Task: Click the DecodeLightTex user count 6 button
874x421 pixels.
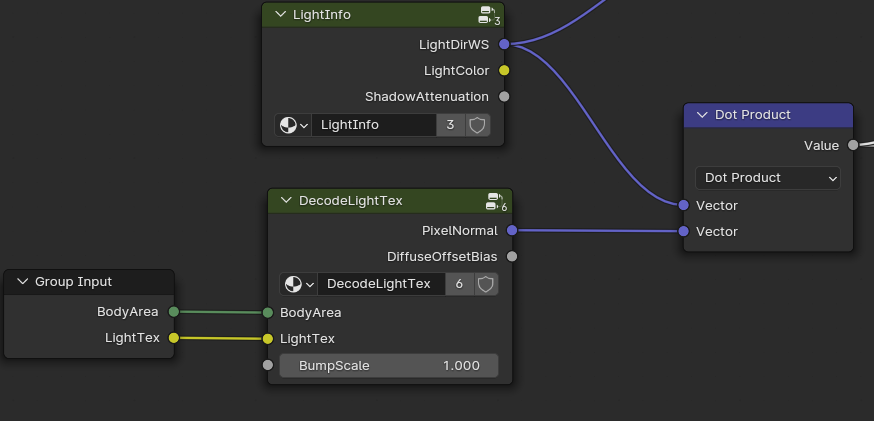Action: 458,284
